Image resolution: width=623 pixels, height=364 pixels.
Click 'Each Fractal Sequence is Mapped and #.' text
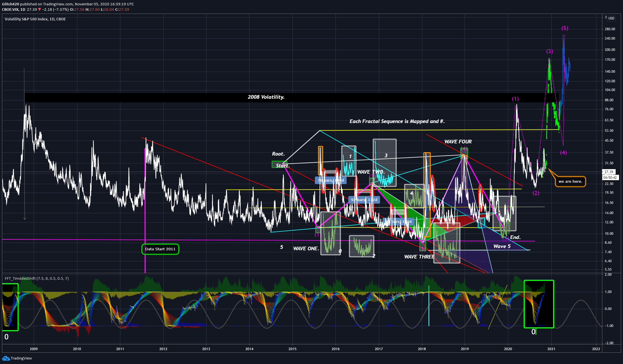[397, 121]
